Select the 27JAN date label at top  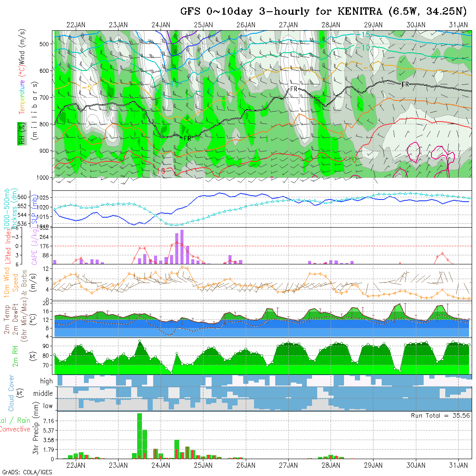[288, 25]
